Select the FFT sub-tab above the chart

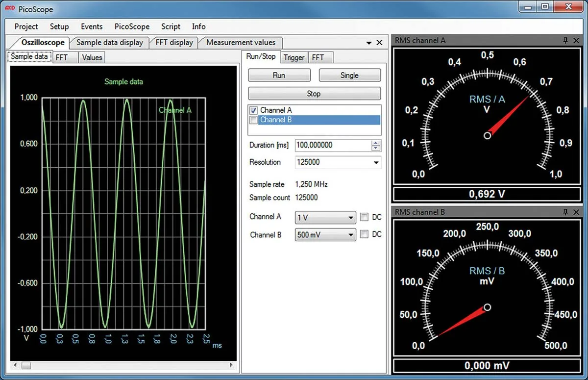64,57
